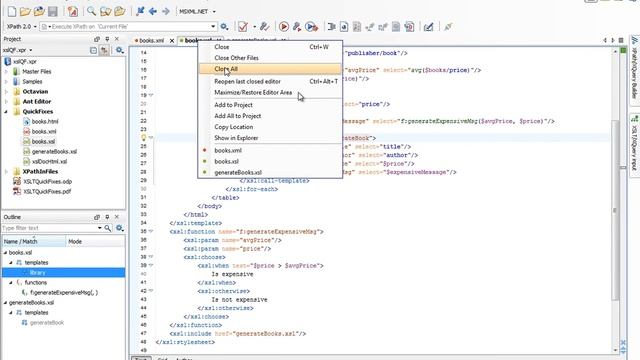Image resolution: width=640 pixels, height=360 pixels.
Task: Go to last modification arrow icon
Action: tap(140, 11)
